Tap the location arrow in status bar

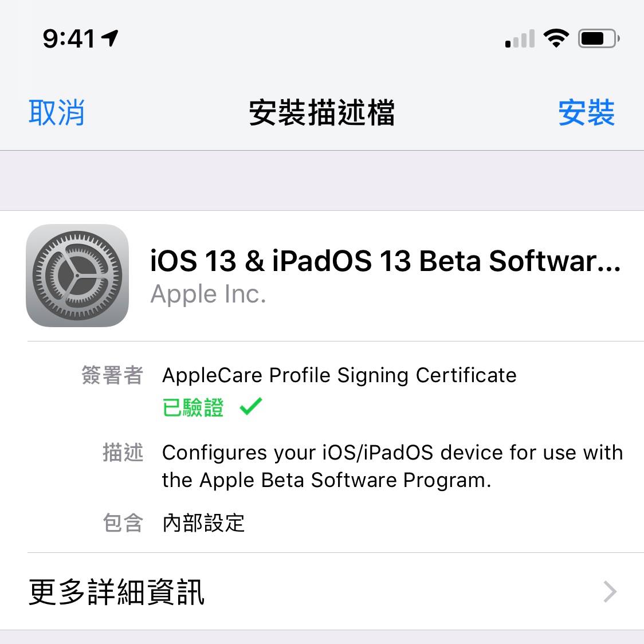(109, 38)
